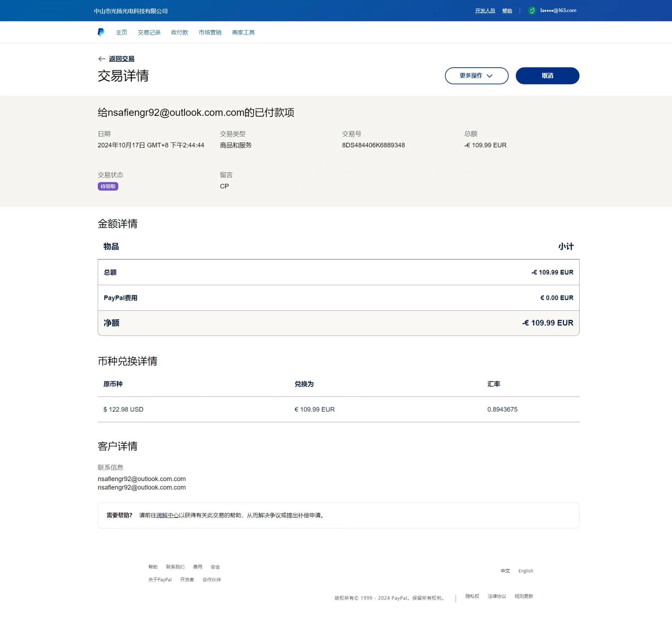
Task: Switch language to English
Action: pyautogui.click(x=525, y=571)
